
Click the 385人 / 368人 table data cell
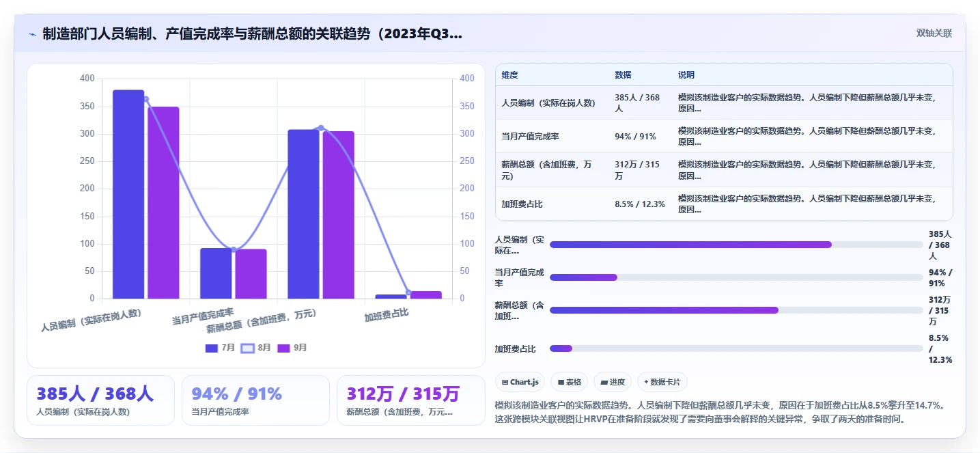[x=640, y=103]
